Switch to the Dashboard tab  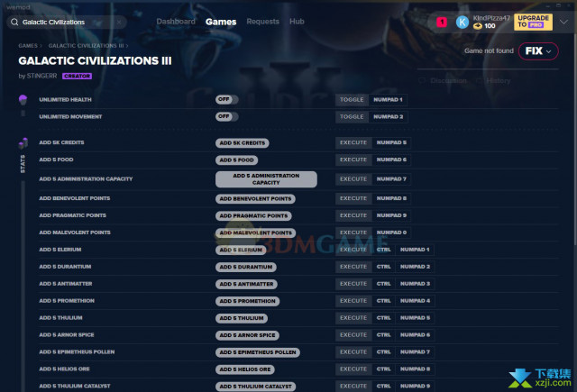176,22
